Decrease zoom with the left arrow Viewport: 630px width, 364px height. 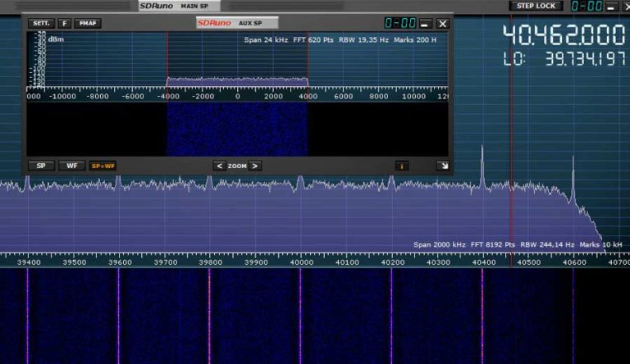[219, 166]
